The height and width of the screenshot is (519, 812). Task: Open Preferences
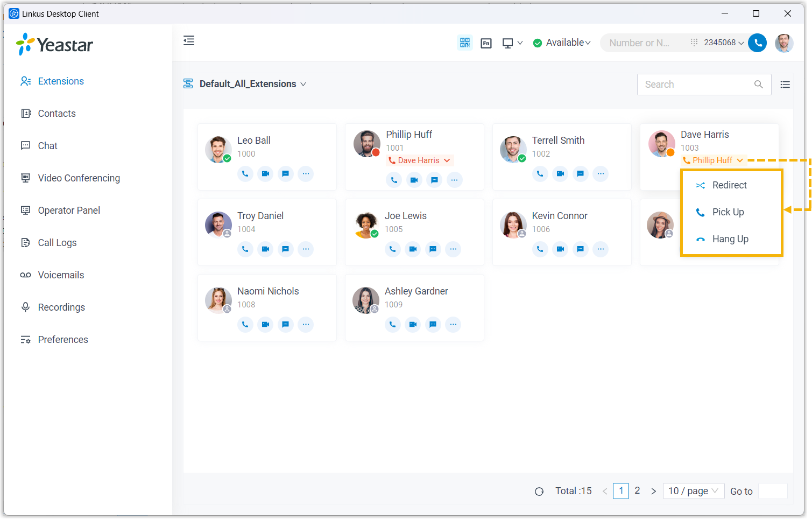pos(63,340)
